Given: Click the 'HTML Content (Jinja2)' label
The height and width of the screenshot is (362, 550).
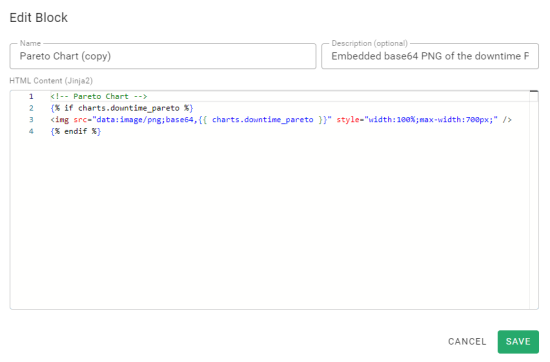Looking at the screenshot, I should pos(51,81).
